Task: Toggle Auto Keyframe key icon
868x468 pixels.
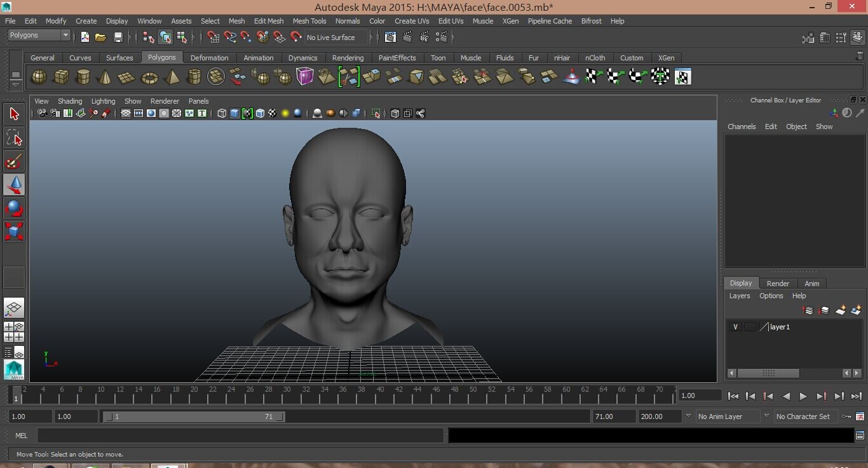Action: [846, 416]
